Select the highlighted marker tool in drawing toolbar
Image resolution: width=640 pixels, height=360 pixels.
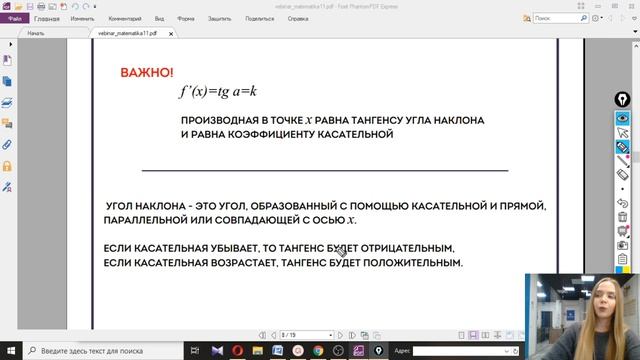click(x=622, y=147)
